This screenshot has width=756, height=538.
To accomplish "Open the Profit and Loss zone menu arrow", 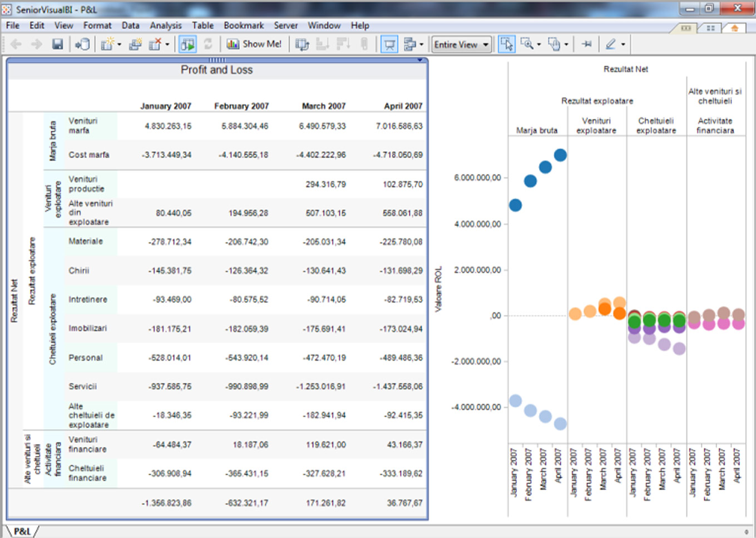I will click(x=420, y=60).
